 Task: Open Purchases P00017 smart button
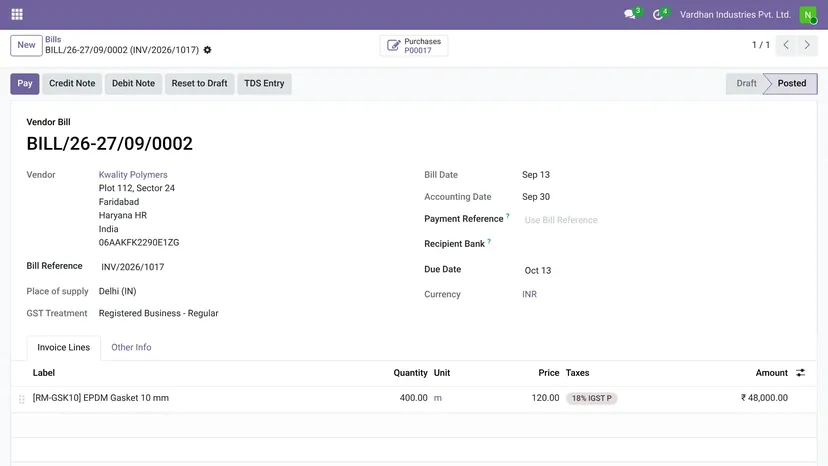414,45
